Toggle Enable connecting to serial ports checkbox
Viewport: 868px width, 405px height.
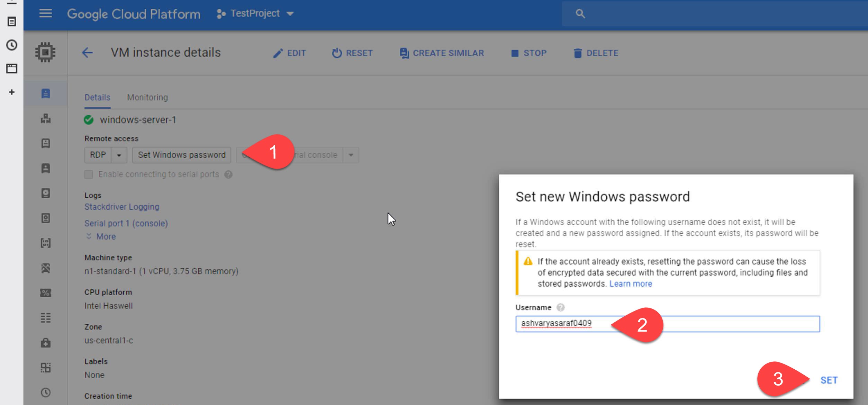(89, 174)
